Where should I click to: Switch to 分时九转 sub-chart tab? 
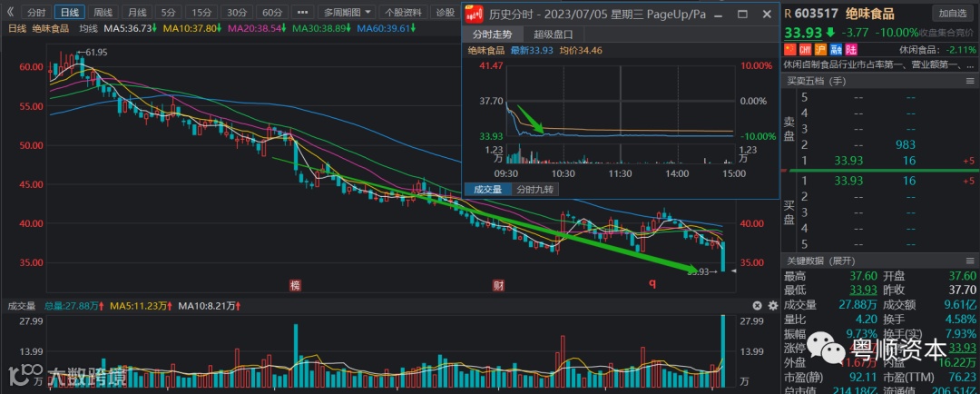535,189
